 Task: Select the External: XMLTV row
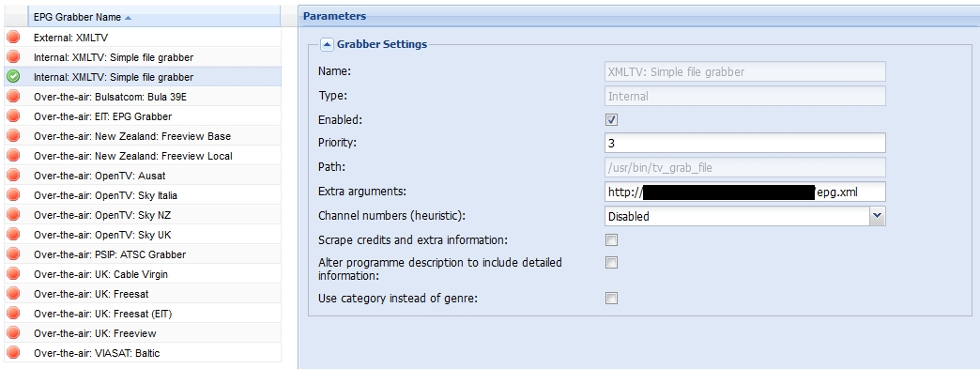click(x=143, y=38)
